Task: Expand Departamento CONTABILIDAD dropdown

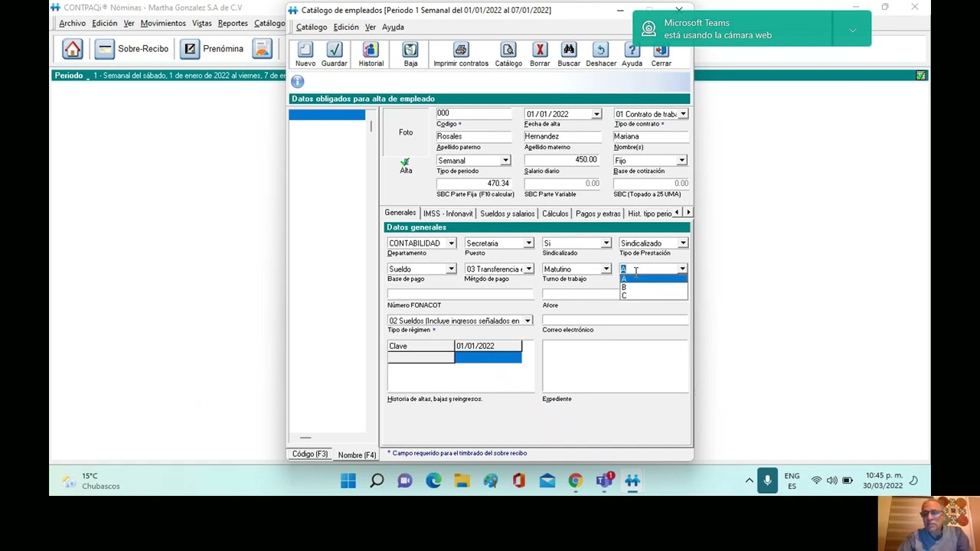Action: (x=451, y=243)
